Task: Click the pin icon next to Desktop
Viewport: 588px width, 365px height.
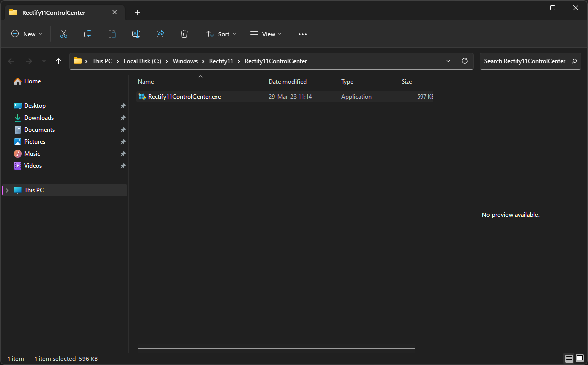Action: click(x=123, y=106)
